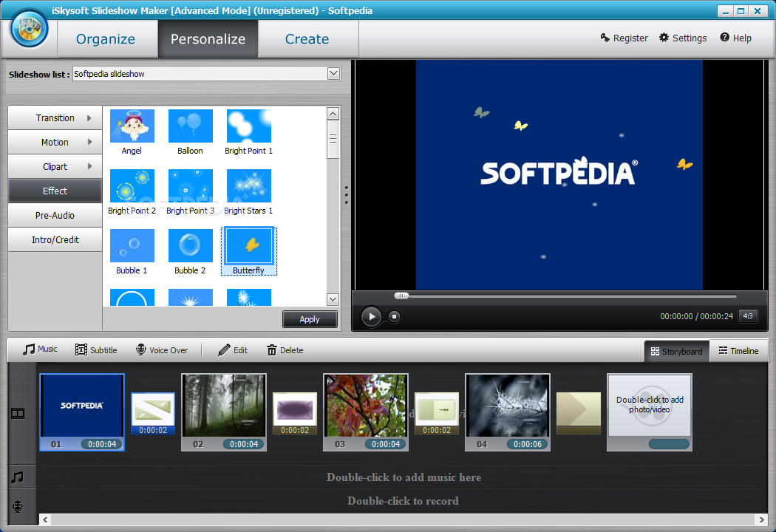Viewport: 776px width, 532px height.
Task: Select the Butterfly effect thumbnail
Action: click(x=248, y=245)
